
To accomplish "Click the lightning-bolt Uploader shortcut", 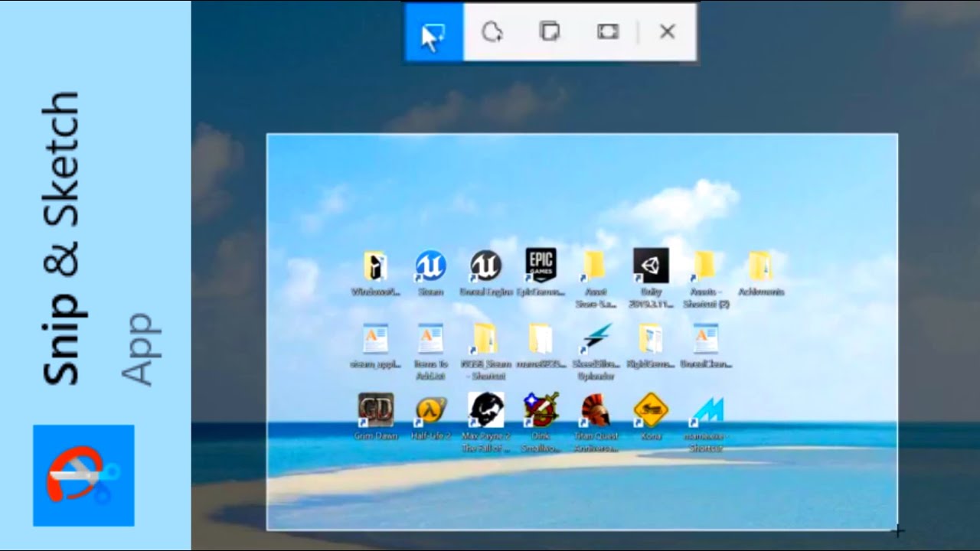I will (596, 350).
